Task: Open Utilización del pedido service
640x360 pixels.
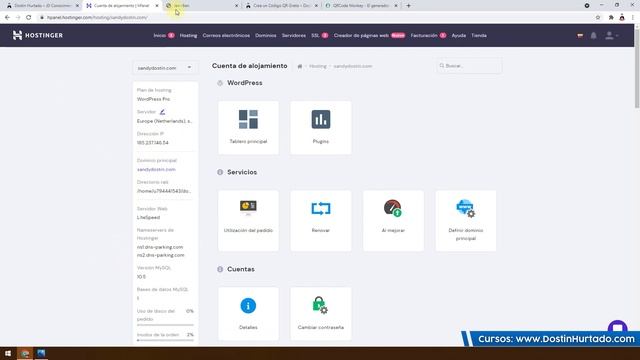Action: (x=248, y=220)
